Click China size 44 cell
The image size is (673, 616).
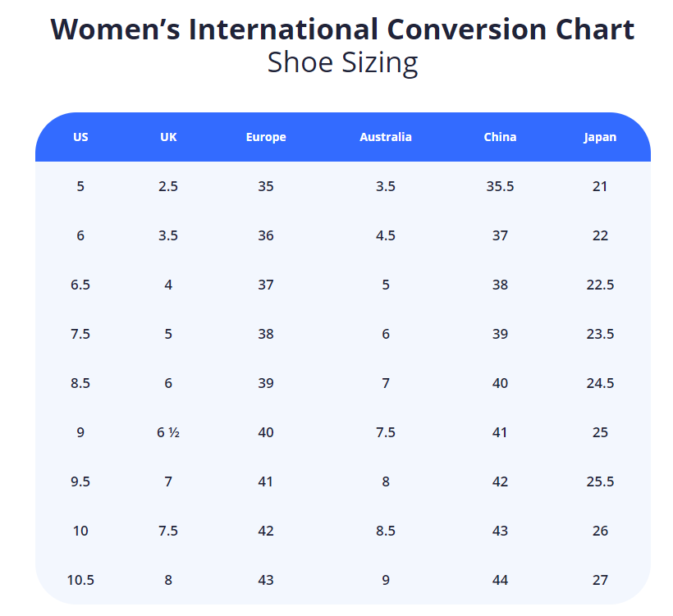(500, 580)
